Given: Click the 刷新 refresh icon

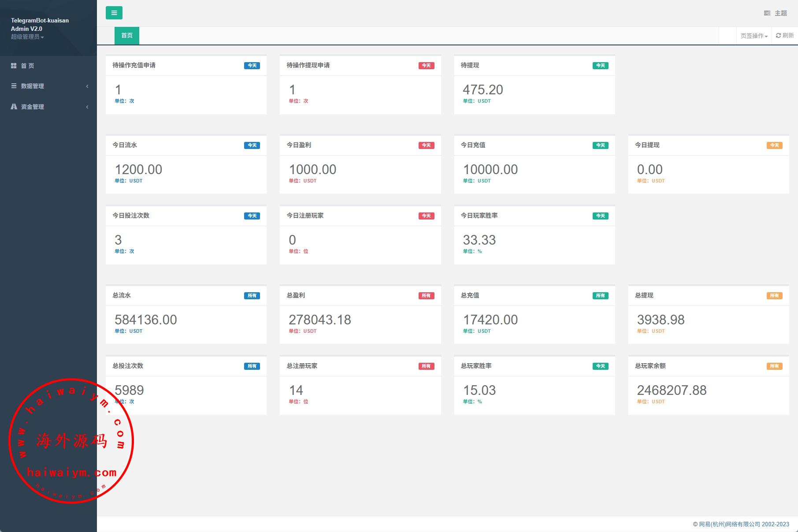Looking at the screenshot, I should click(778, 36).
